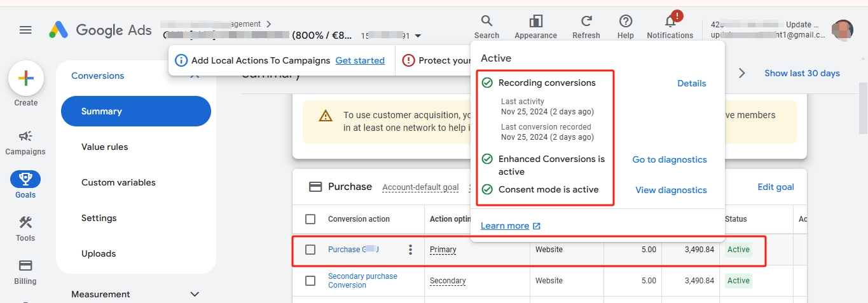Click the red alert icon by Protect your
Viewport: 868px width, 303px height.
pyautogui.click(x=408, y=60)
